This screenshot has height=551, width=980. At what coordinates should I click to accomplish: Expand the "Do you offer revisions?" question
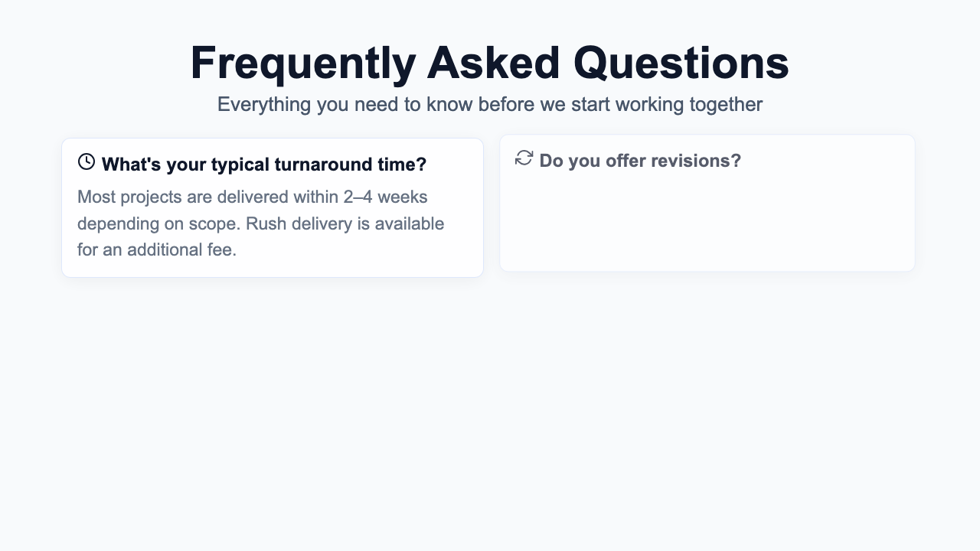(640, 161)
